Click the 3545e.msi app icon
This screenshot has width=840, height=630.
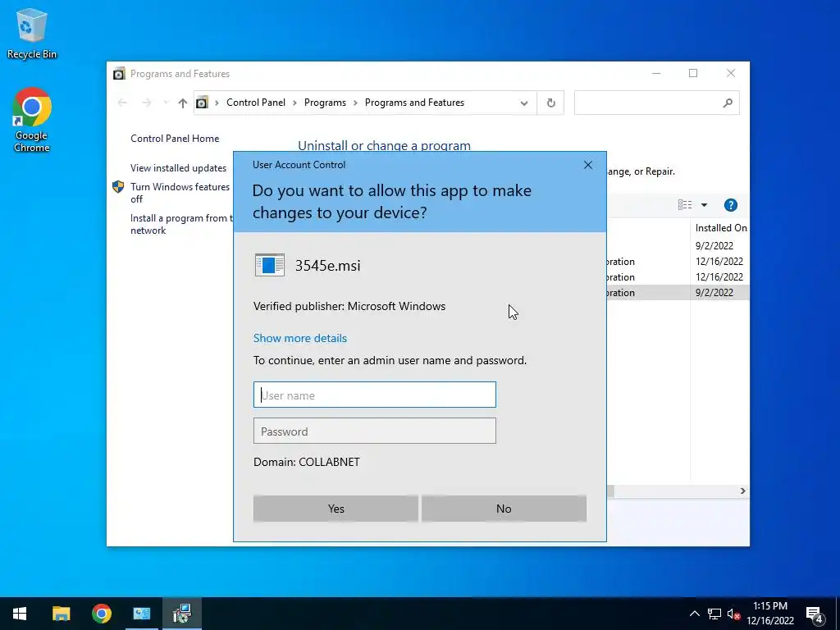(269, 265)
